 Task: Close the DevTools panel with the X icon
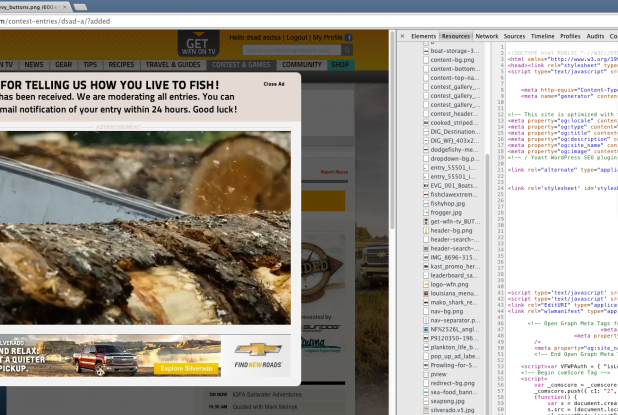click(402, 36)
